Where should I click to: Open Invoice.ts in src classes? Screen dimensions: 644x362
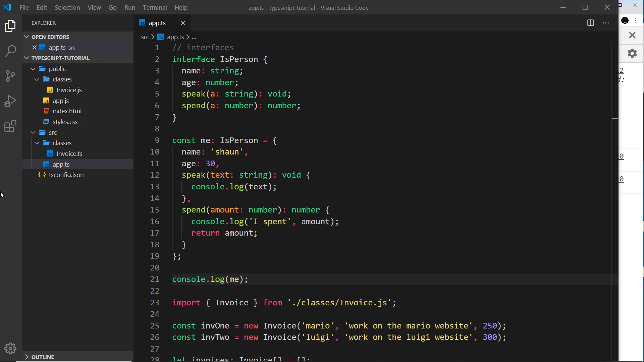(x=69, y=154)
